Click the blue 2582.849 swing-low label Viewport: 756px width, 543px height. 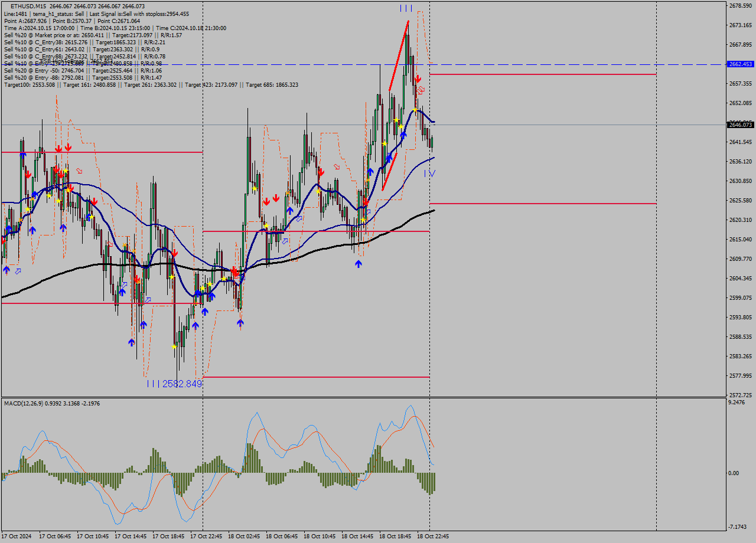tap(183, 384)
